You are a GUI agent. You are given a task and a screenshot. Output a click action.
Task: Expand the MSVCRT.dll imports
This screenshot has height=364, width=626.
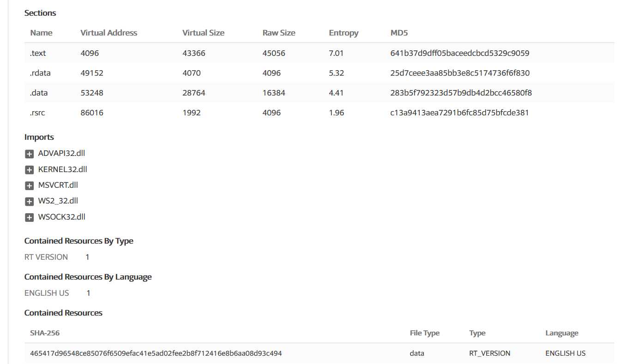30,186
